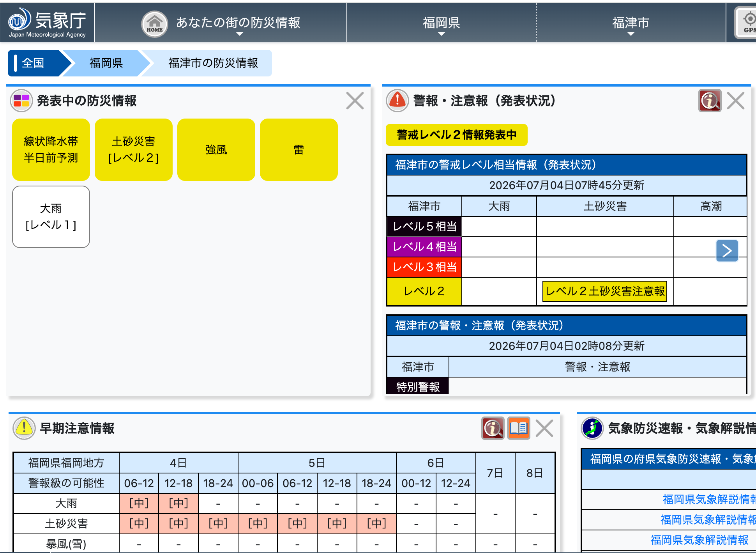Click the red warning icon beside 警報・注意報
Image resolution: width=756 pixels, height=553 pixels.
397,101
